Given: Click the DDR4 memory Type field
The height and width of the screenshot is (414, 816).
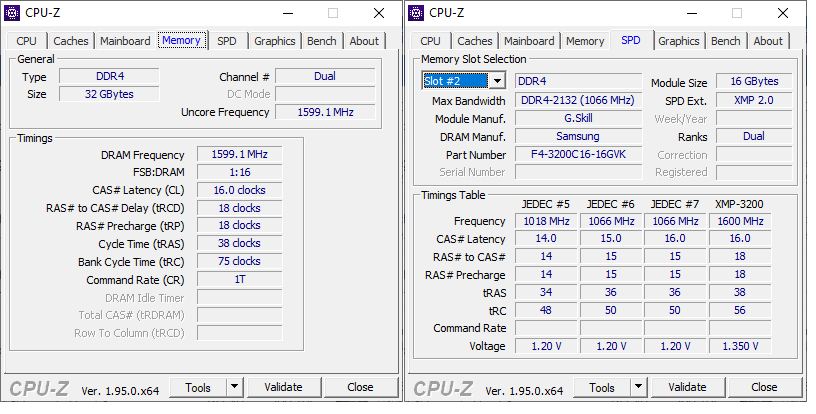Looking at the screenshot, I should click(109, 76).
